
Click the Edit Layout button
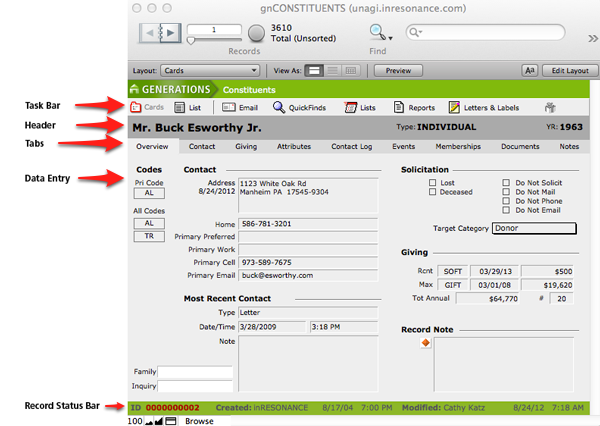[x=569, y=70]
